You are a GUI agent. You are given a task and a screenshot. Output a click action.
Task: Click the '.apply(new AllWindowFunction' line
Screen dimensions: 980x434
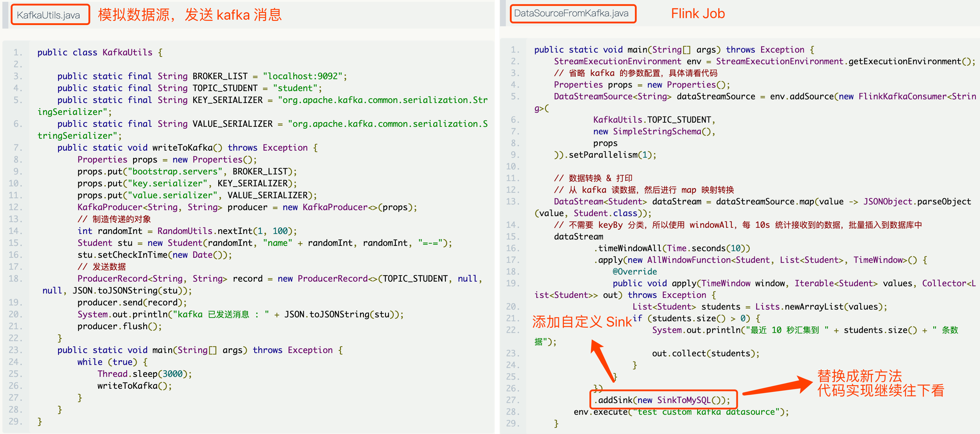coord(760,260)
